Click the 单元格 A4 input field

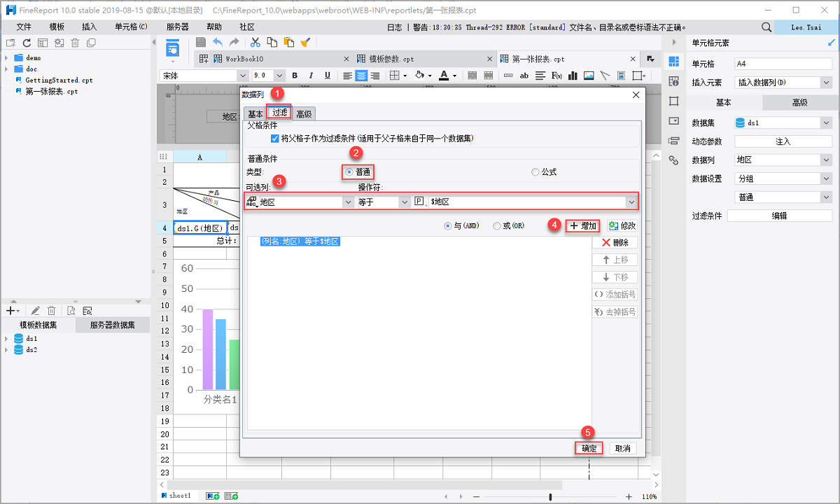point(783,64)
